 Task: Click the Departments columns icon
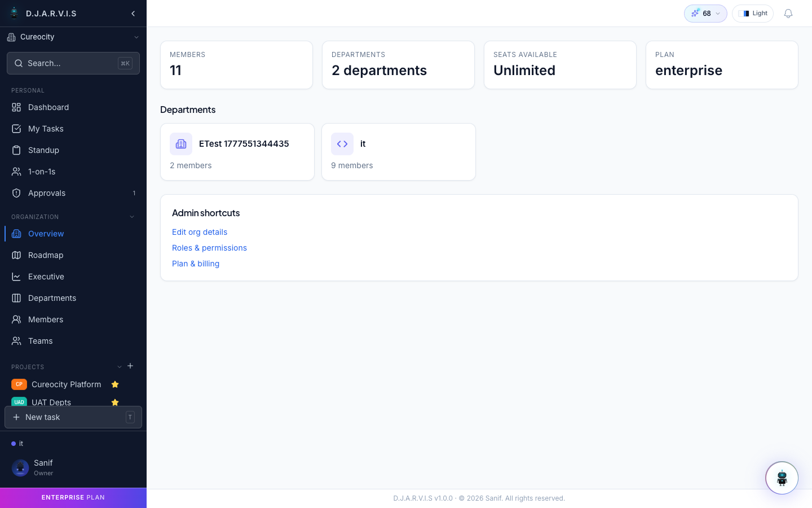(x=16, y=298)
